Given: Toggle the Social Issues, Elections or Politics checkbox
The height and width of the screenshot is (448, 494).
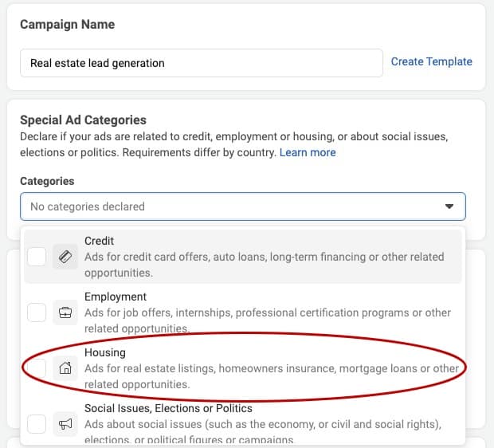Looking at the screenshot, I should pyautogui.click(x=37, y=424).
